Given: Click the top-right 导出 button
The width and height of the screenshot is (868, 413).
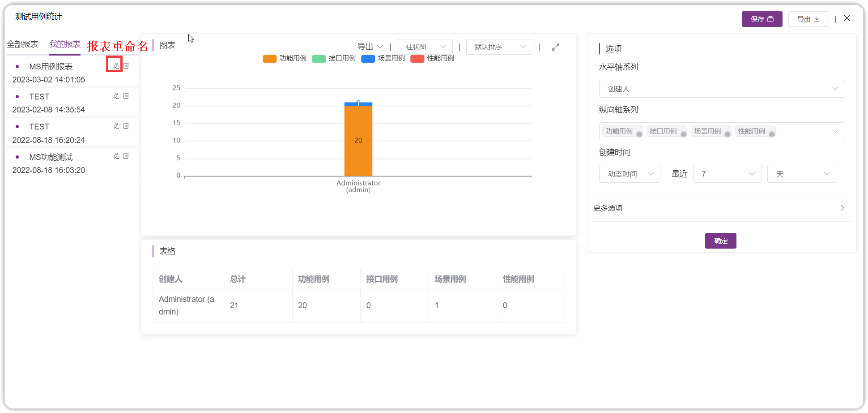Looking at the screenshot, I should click(x=808, y=19).
